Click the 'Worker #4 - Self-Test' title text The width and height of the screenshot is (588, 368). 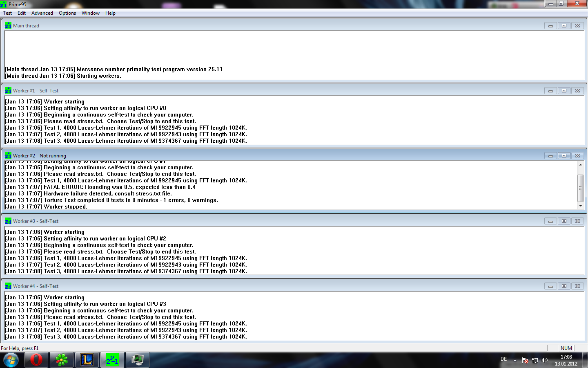(36, 286)
